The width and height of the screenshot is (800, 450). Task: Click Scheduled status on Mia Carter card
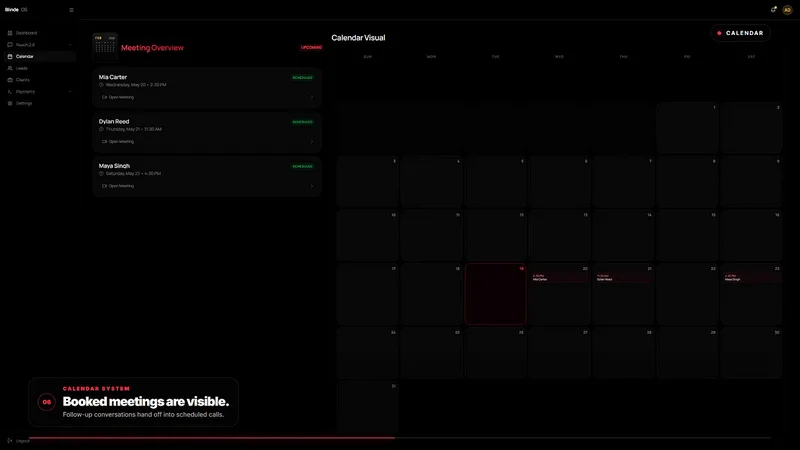303,78
